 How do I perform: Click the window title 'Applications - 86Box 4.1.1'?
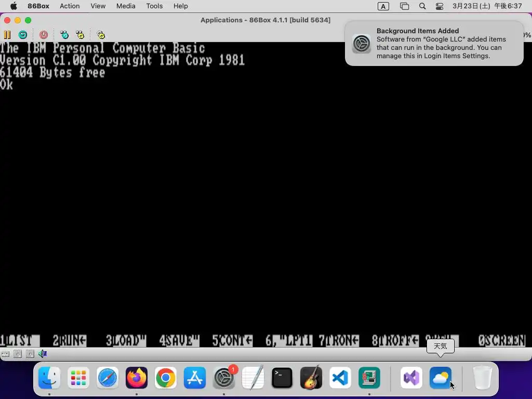[x=265, y=20]
